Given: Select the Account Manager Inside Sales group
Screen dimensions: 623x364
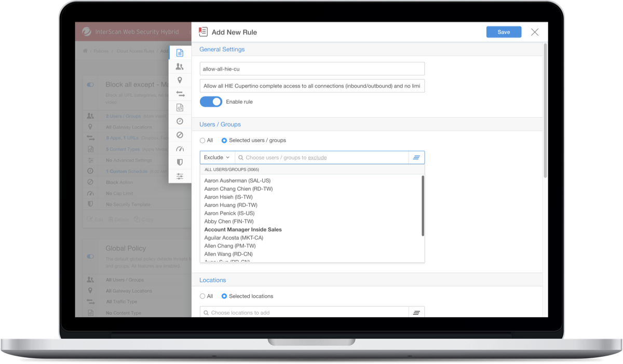Looking at the screenshot, I should point(243,229).
